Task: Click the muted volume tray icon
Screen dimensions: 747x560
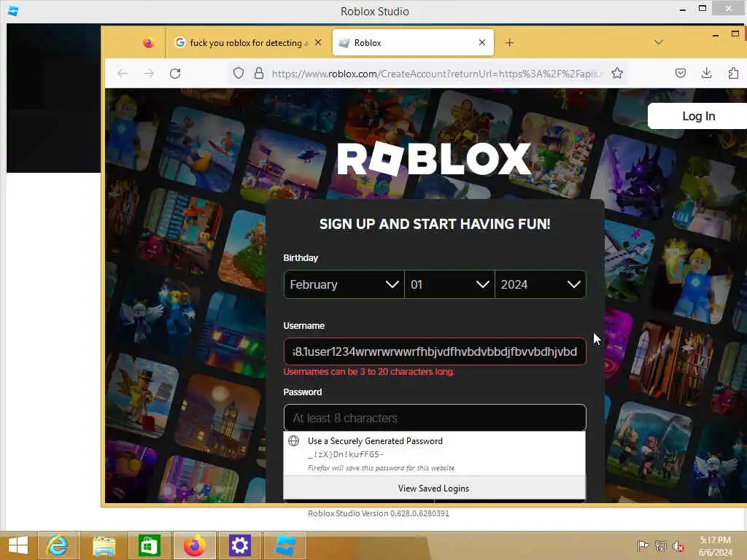Action: tap(678, 545)
